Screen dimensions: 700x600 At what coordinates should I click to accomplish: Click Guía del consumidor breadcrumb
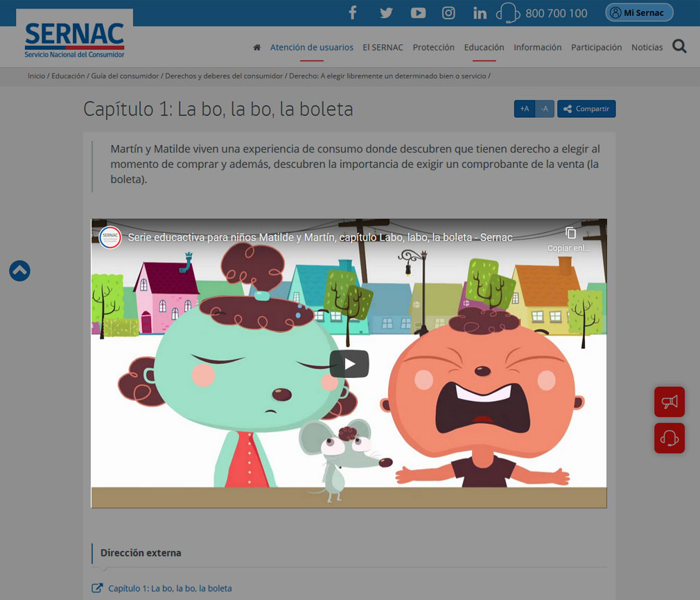point(125,76)
